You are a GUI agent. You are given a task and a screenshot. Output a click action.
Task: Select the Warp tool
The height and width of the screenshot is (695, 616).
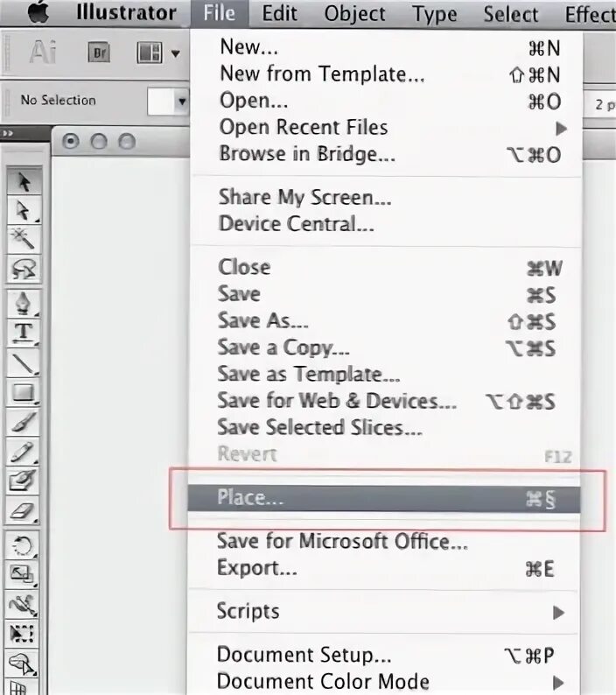(x=24, y=604)
